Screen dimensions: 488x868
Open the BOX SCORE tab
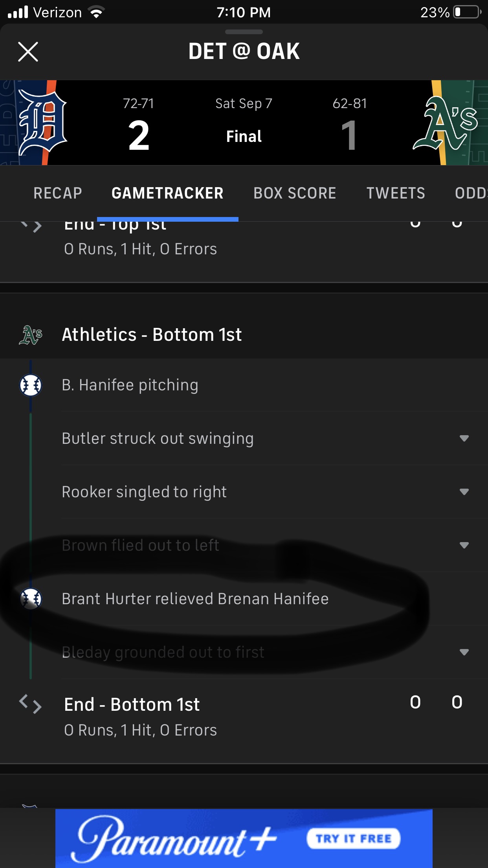(295, 193)
